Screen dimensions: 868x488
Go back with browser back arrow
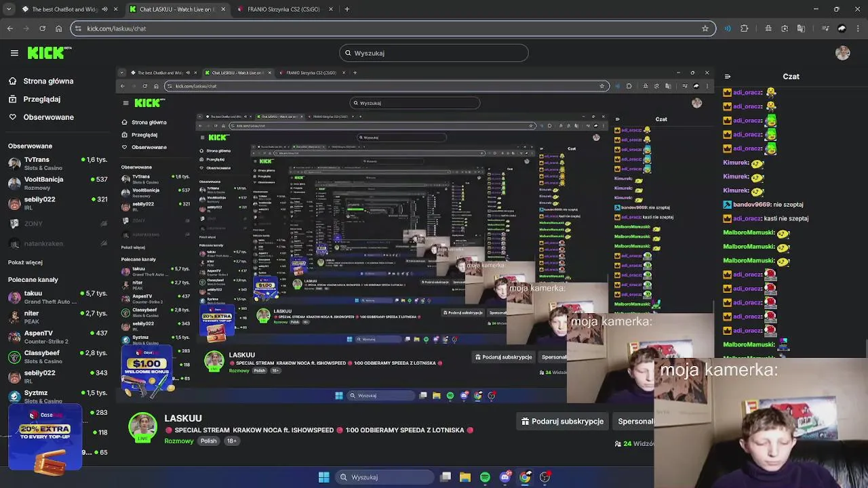(10, 28)
